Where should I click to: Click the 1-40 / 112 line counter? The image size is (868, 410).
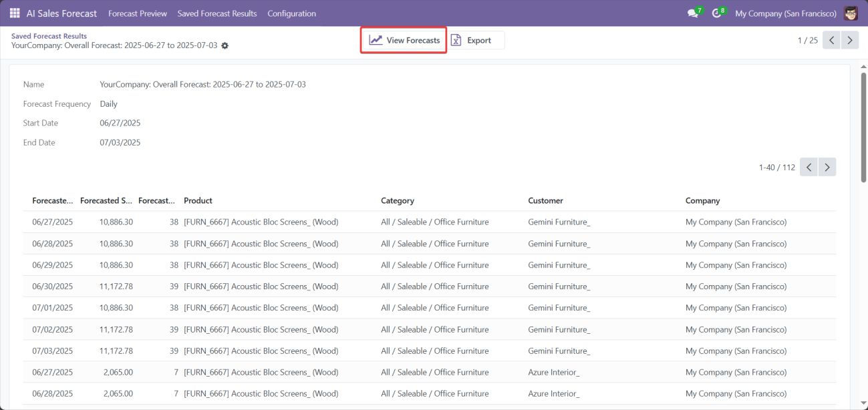point(777,167)
